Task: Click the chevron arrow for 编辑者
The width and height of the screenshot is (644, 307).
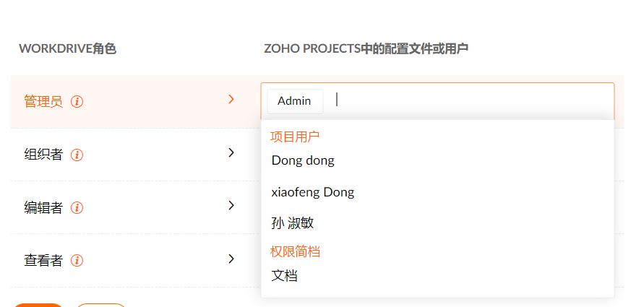Action: pos(231,206)
